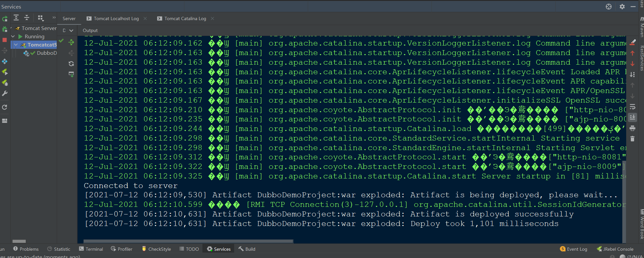This screenshot has height=258, width=644.
Task: Open the Profiler tool window
Action: click(122, 249)
